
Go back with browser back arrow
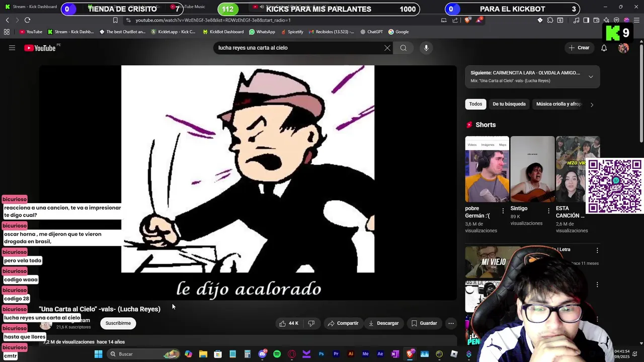click(x=7, y=20)
